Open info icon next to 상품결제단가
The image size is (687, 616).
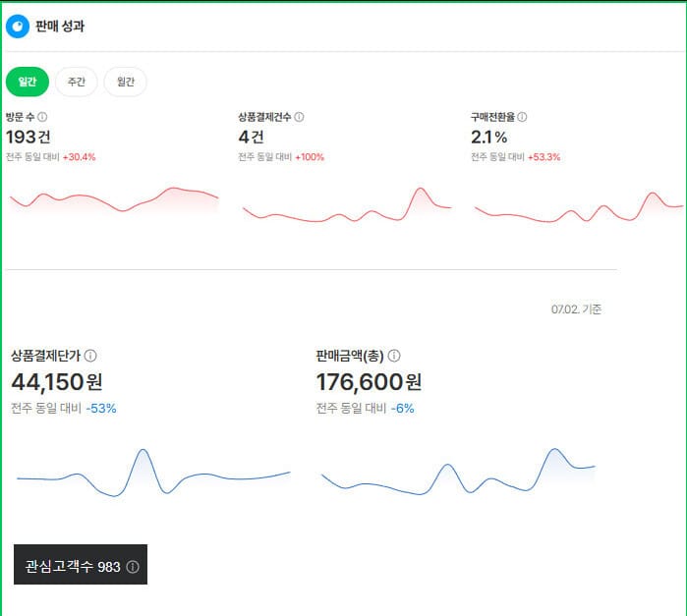click(x=90, y=356)
